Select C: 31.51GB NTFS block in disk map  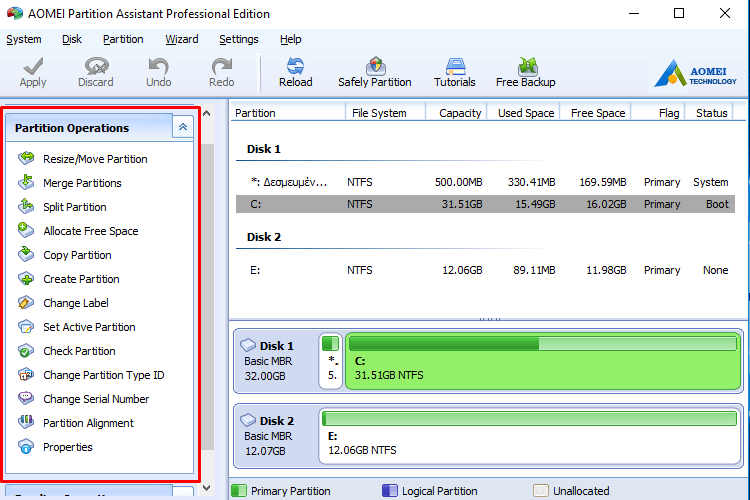[543, 361]
